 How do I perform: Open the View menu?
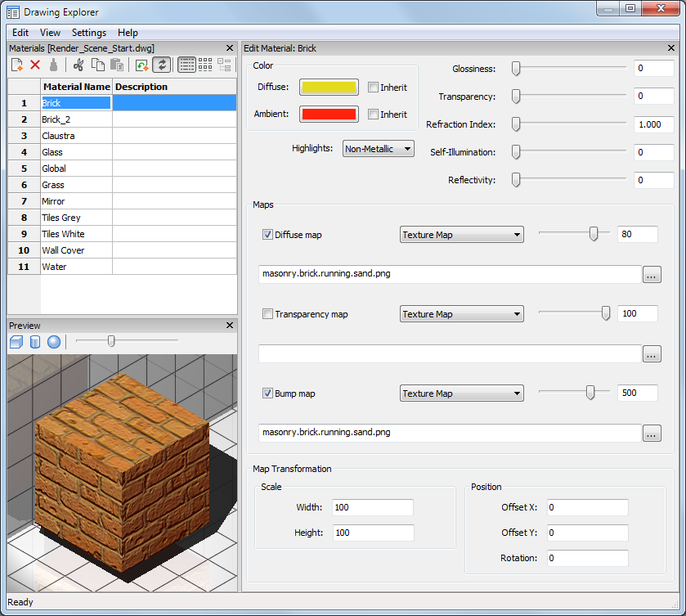51,33
